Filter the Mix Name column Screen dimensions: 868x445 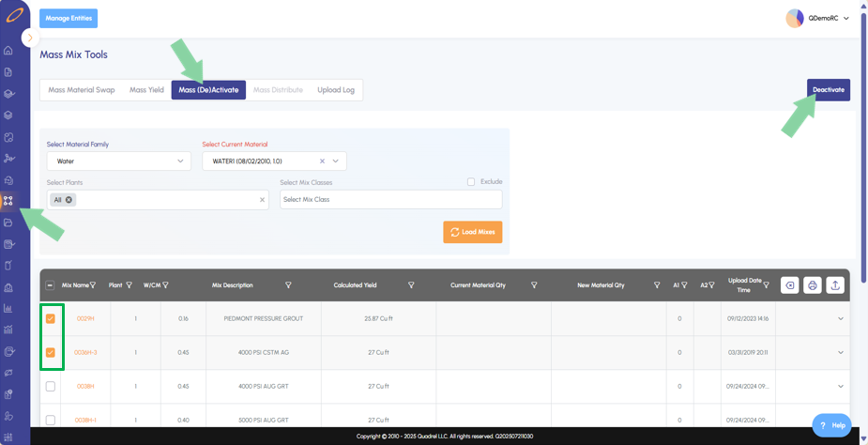(93, 285)
